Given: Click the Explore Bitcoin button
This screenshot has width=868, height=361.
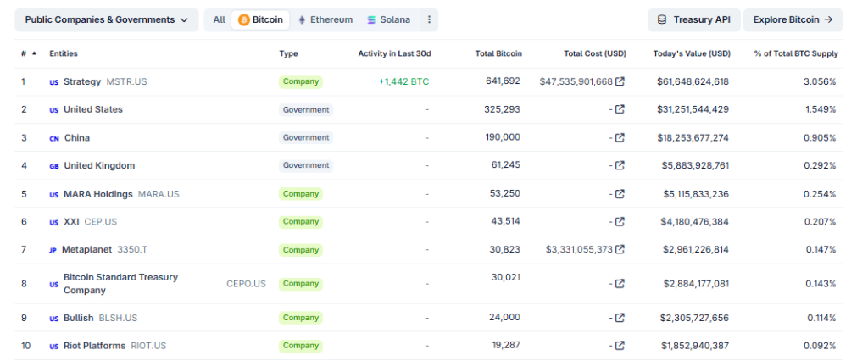Looking at the screenshot, I should 793,20.
